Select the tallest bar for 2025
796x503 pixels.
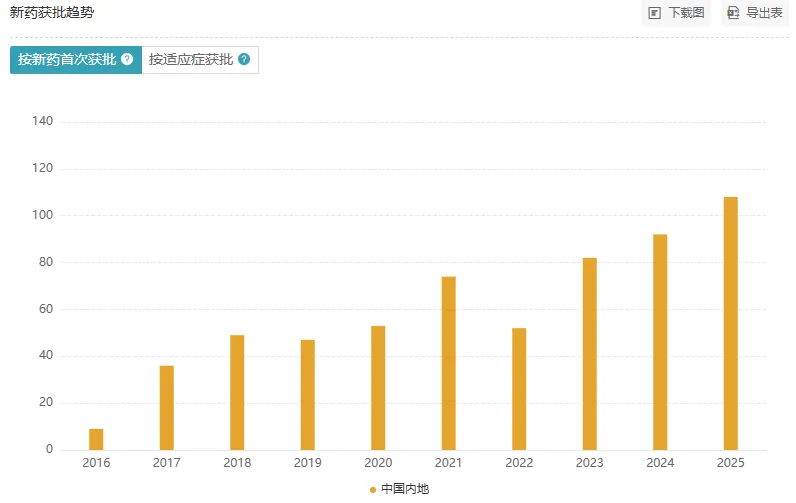(731, 323)
